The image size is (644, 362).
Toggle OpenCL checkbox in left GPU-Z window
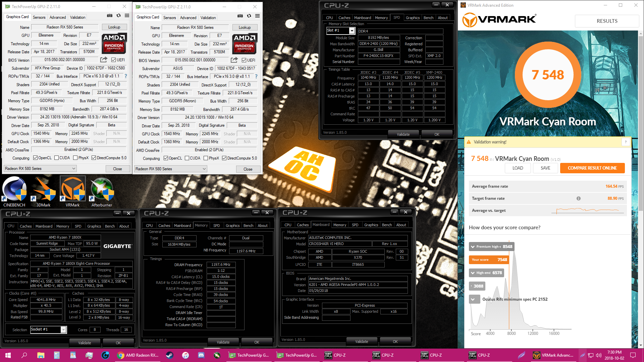tap(35, 158)
